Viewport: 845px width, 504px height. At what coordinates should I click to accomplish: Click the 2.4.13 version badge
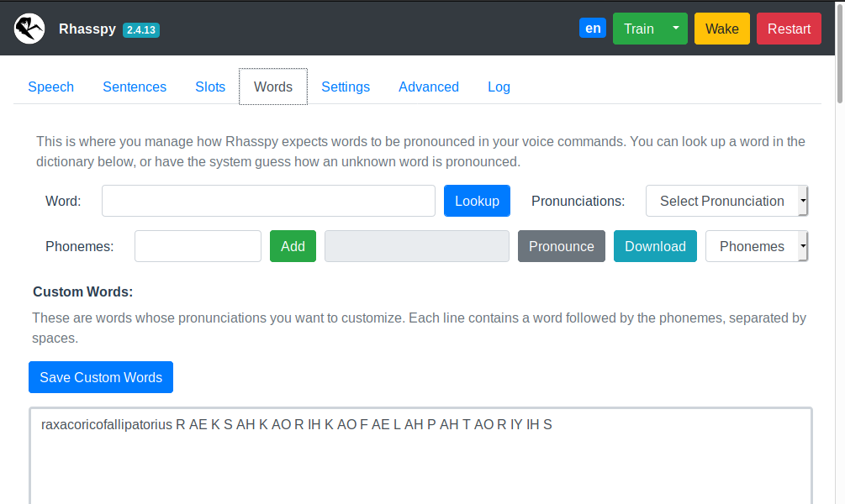[x=141, y=30]
